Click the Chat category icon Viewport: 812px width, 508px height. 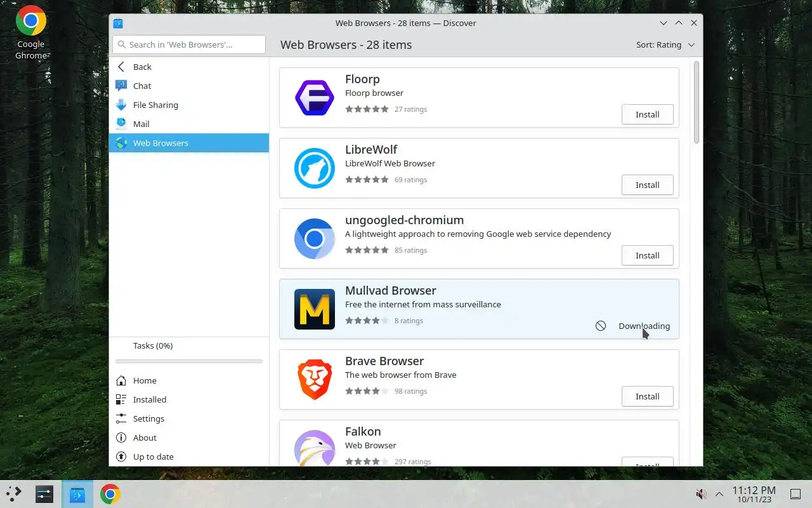[121, 86]
